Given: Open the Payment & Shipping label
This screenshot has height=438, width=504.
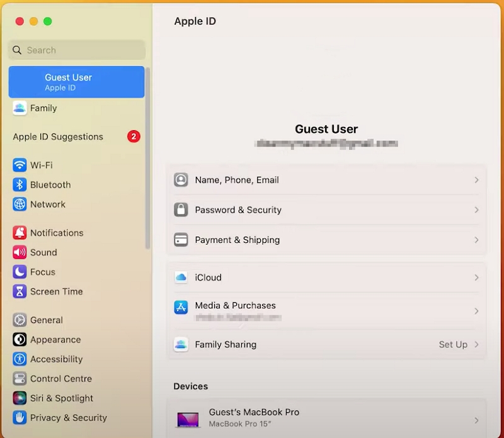Looking at the screenshot, I should [238, 240].
